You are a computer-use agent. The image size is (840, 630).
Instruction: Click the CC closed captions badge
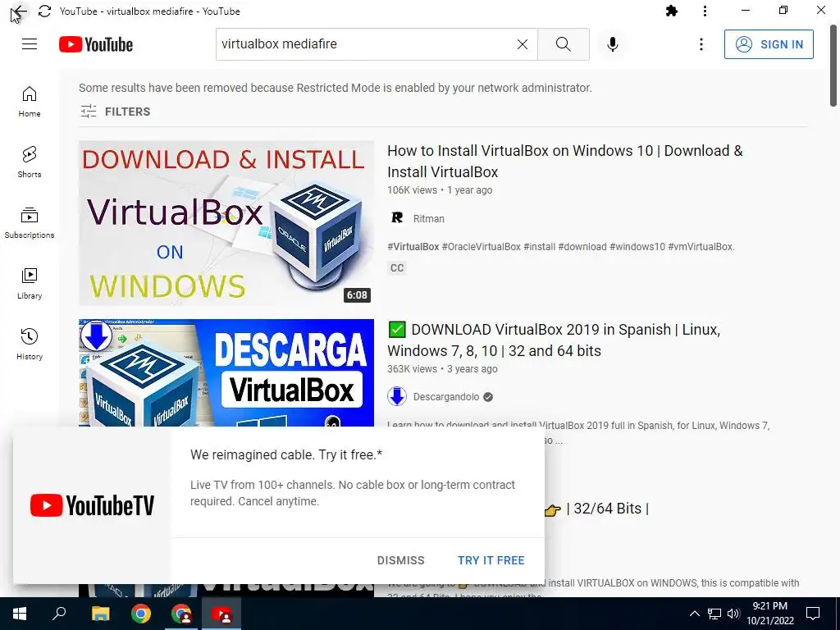pos(397,268)
